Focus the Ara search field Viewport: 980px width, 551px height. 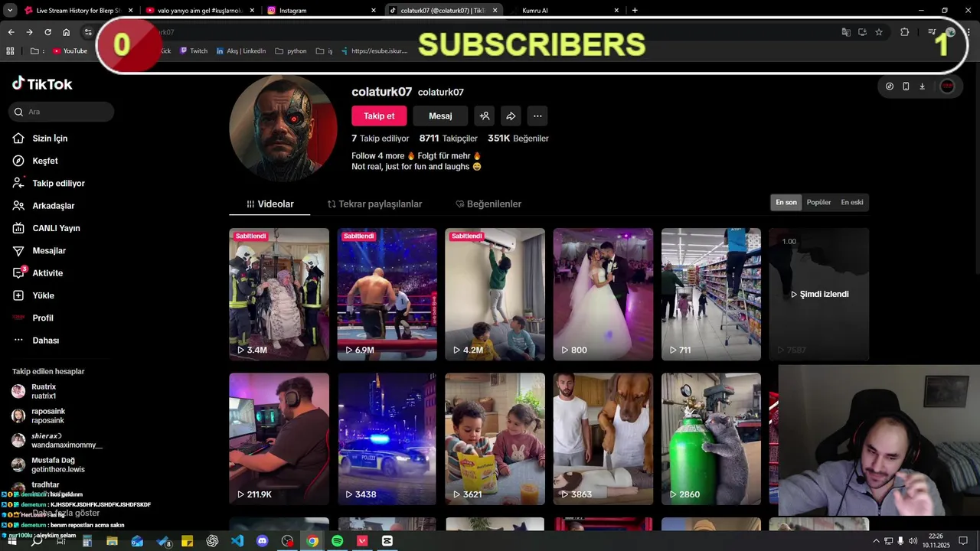(61, 112)
